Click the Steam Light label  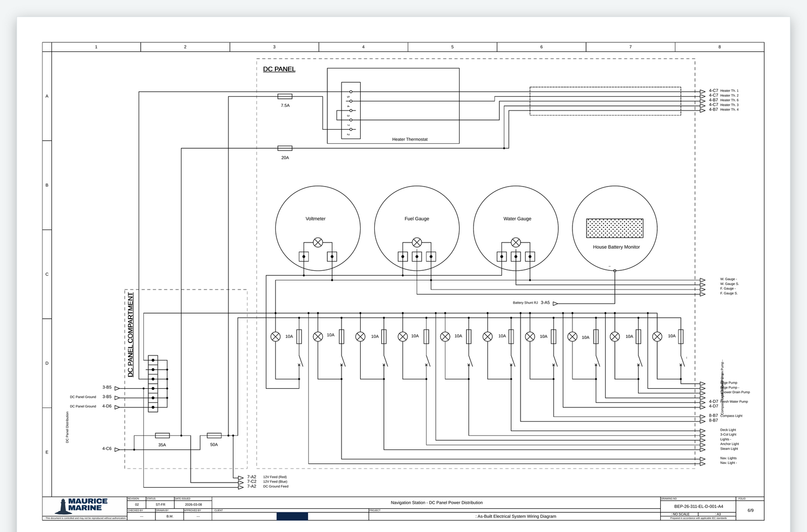coord(729,449)
